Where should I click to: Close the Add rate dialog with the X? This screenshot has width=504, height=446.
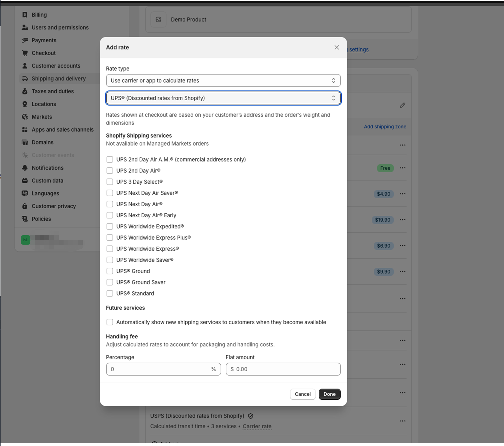337,47
